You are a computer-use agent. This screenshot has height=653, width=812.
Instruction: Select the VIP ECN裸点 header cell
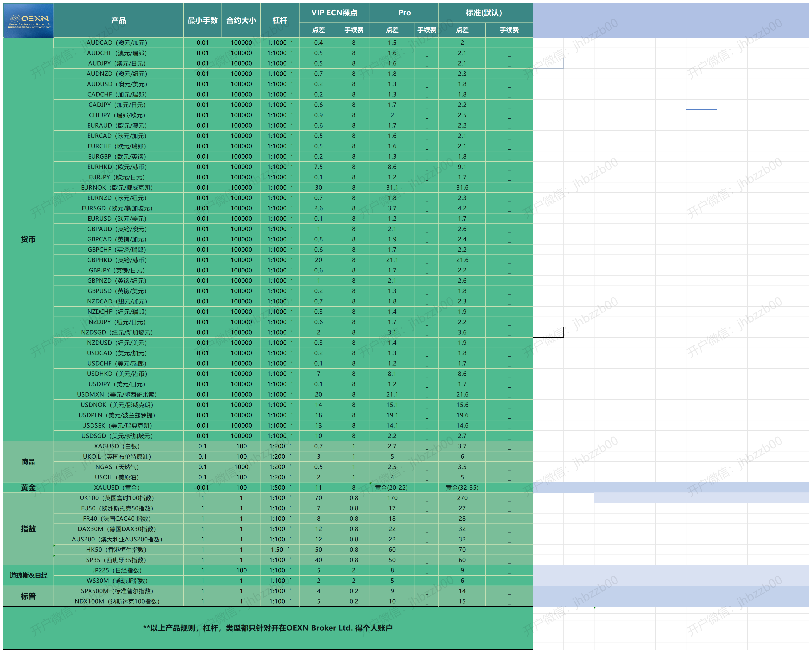point(334,13)
